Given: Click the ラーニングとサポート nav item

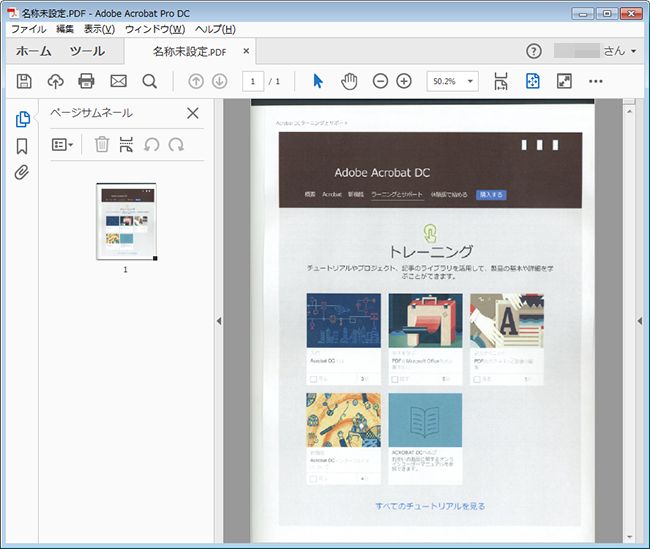Looking at the screenshot, I should [397, 194].
